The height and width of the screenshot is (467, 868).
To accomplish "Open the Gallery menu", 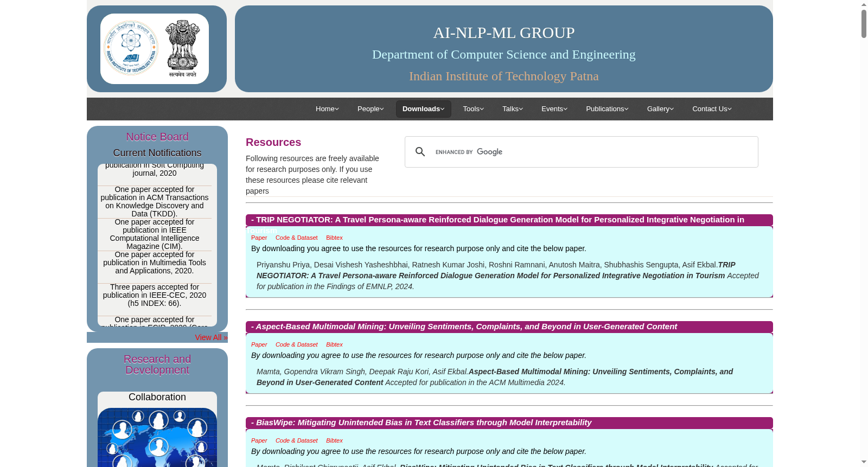I will pyautogui.click(x=660, y=109).
